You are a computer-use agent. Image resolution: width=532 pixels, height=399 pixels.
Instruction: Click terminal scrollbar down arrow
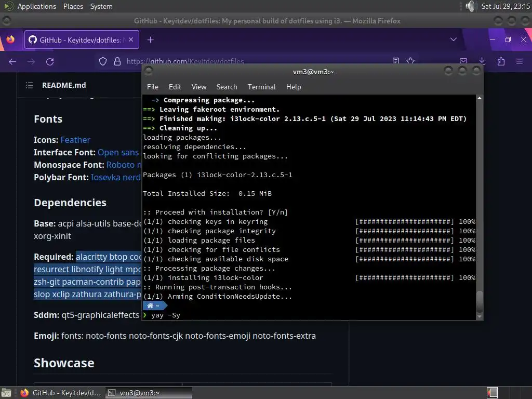click(x=480, y=316)
